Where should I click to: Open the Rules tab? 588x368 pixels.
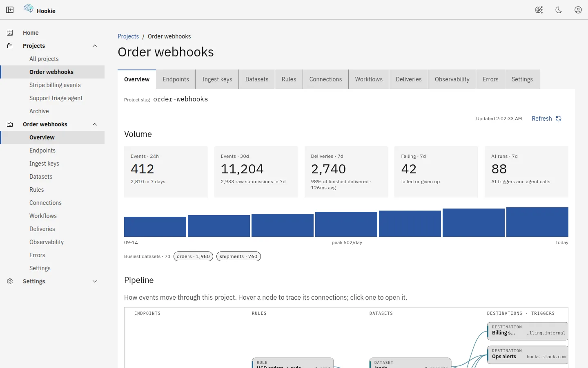(x=289, y=79)
